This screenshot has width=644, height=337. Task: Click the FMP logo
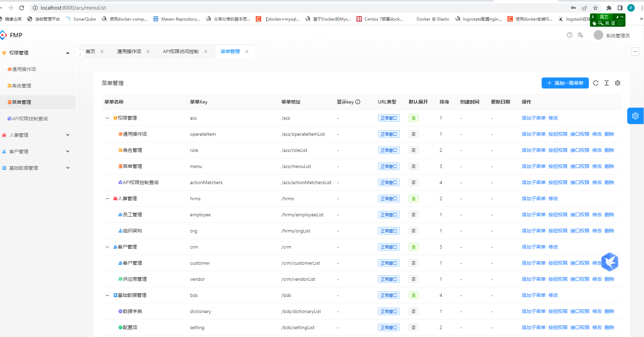[3, 35]
